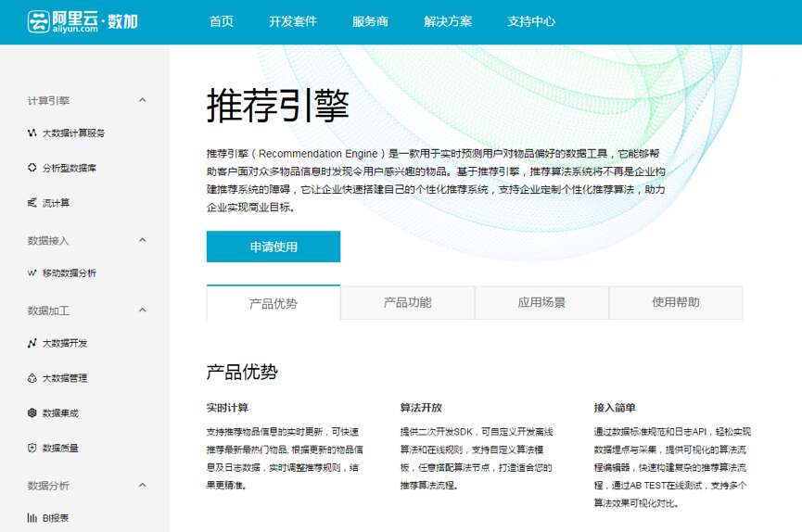Click the Aliyun 数加 logo
Viewport: 802px width, 532px height.
point(83,21)
